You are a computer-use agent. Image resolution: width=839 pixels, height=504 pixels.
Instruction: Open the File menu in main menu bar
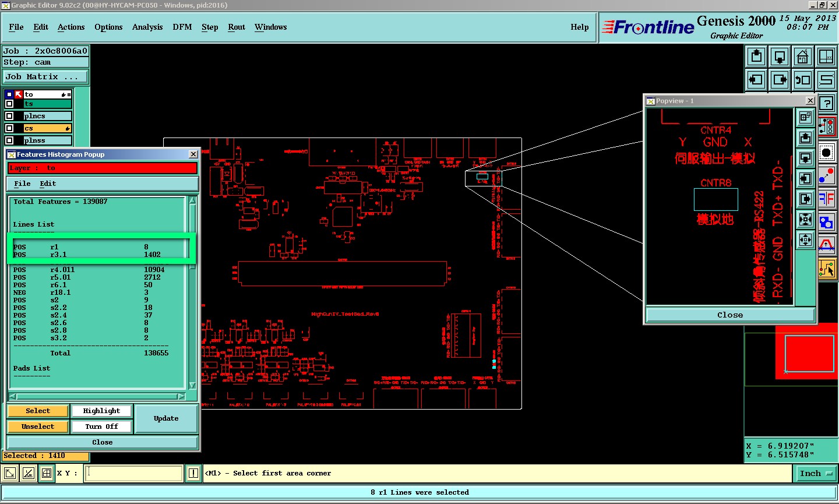click(16, 27)
